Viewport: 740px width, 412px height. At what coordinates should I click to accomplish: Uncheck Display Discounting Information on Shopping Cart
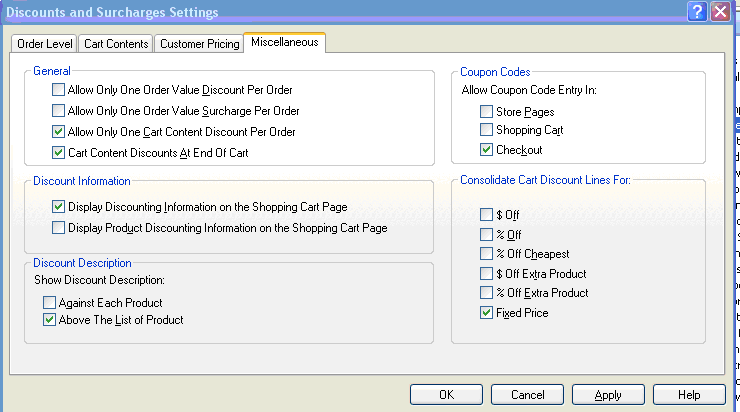point(58,207)
